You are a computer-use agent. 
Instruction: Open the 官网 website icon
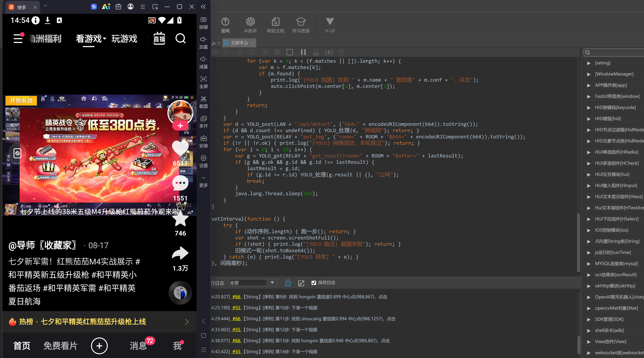tap(225, 25)
